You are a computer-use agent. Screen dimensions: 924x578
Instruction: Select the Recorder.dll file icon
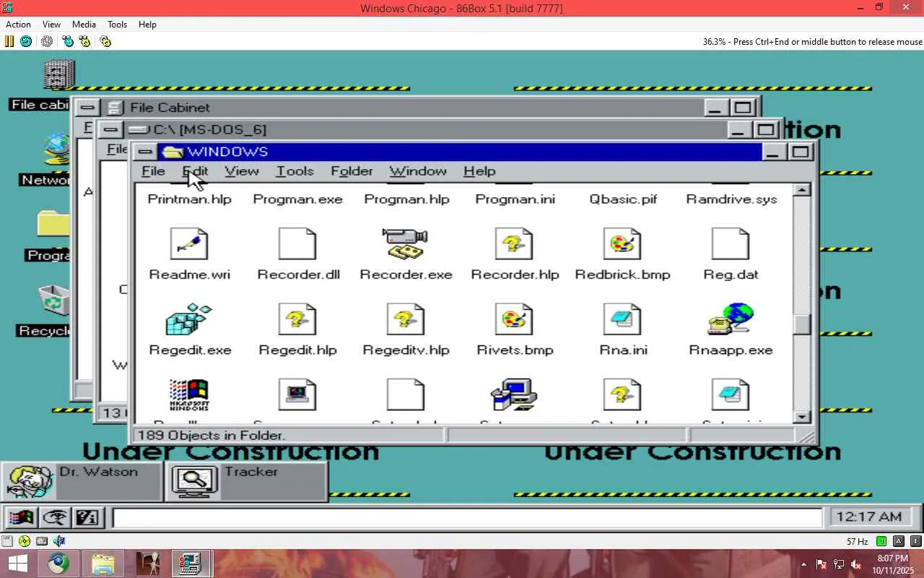pyautogui.click(x=297, y=244)
